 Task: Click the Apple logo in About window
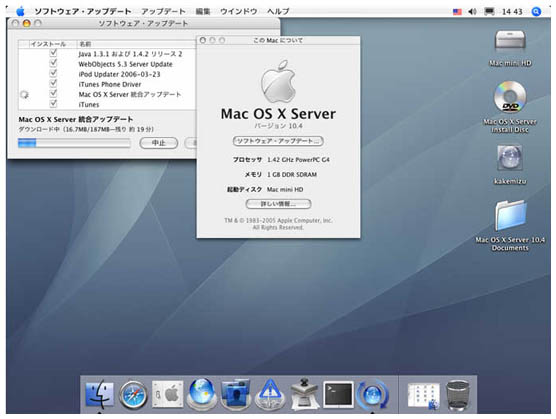point(278,81)
